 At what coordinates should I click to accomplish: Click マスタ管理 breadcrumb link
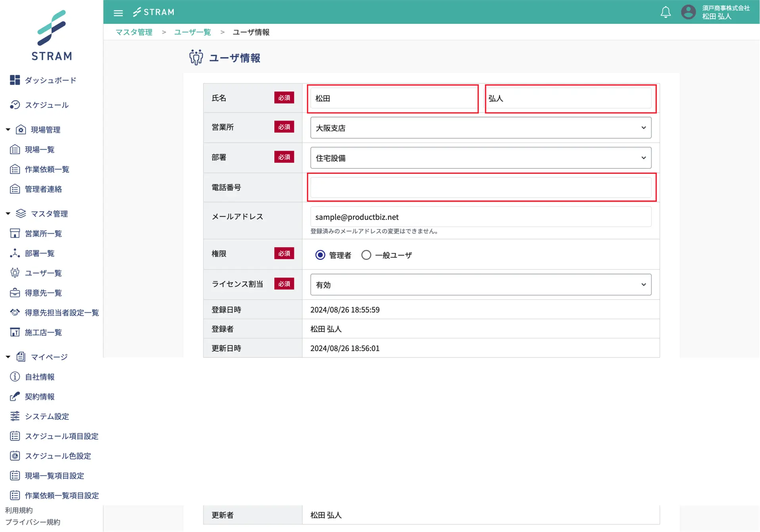click(x=134, y=32)
